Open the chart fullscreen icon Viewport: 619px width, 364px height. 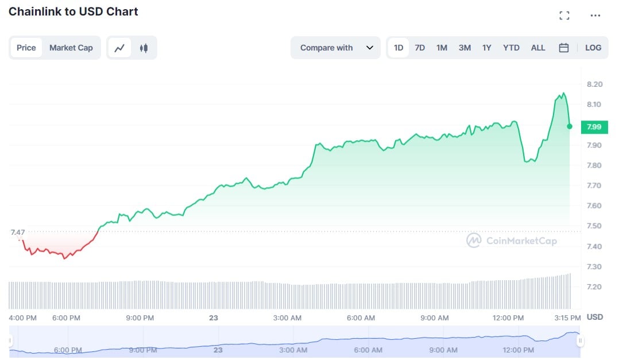[564, 16]
